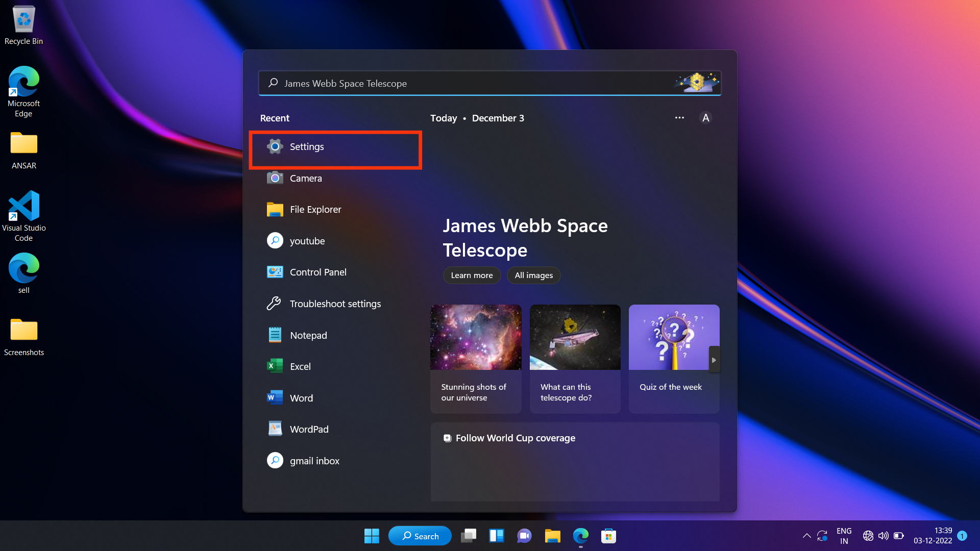The width and height of the screenshot is (980, 551).
Task: Open Troubleshoot settings entry
Action: [336, 304]
